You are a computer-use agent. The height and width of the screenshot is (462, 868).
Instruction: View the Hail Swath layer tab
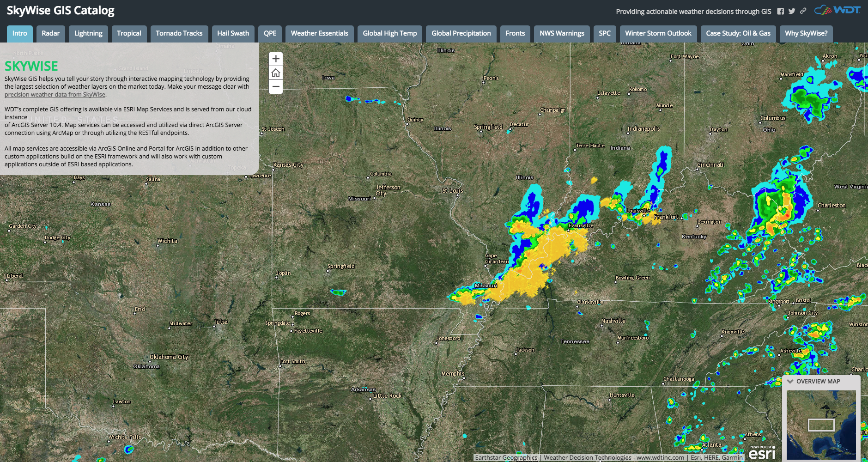click(x=233, y=33)
